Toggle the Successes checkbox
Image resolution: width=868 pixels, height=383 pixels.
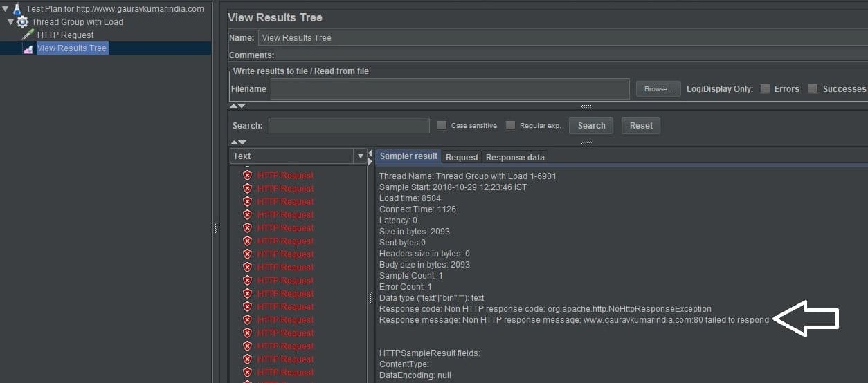click(x=813, y=88)
